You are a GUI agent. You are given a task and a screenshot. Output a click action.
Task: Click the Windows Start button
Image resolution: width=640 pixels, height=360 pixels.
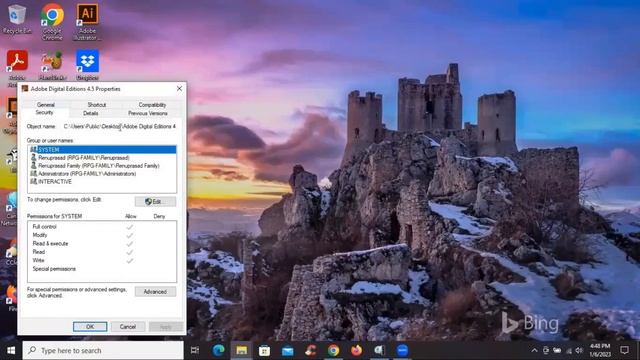click(11, 351)
